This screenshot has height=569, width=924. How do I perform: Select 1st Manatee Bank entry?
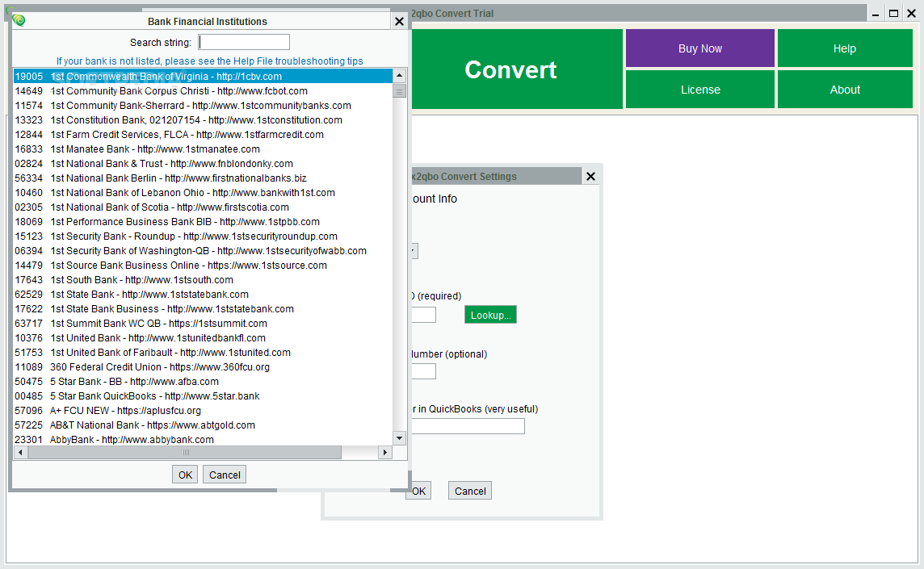203,149
